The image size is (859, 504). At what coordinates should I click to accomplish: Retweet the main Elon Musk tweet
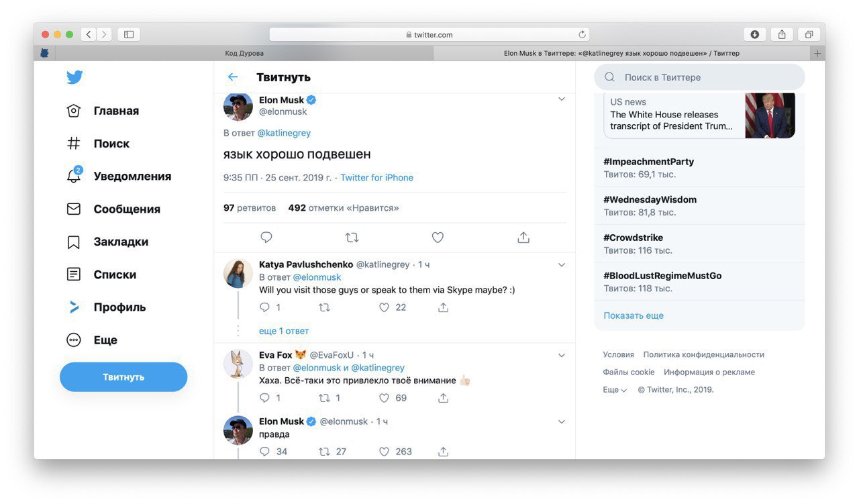[352, 237]
